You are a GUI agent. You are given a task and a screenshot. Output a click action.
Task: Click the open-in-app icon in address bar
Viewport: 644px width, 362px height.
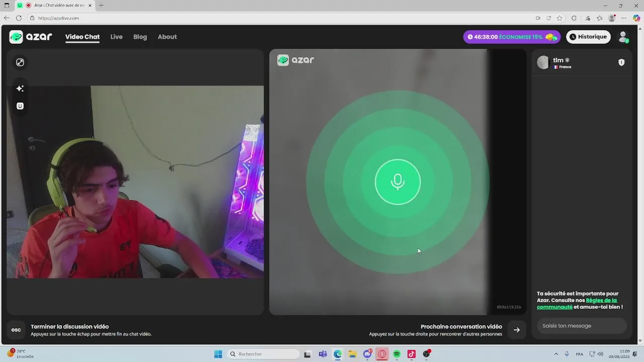549,18
